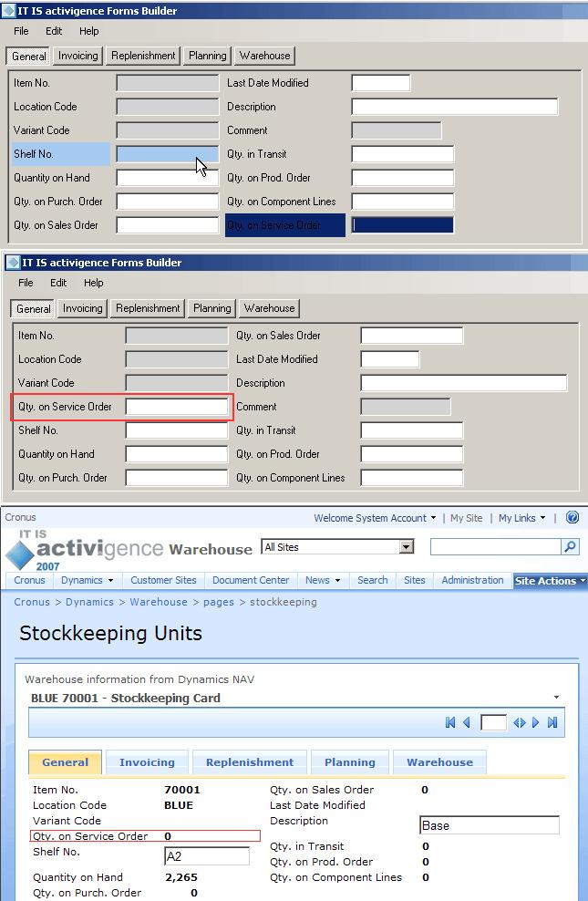Open the All Sites search scope dropdown

tap(407, 546)
